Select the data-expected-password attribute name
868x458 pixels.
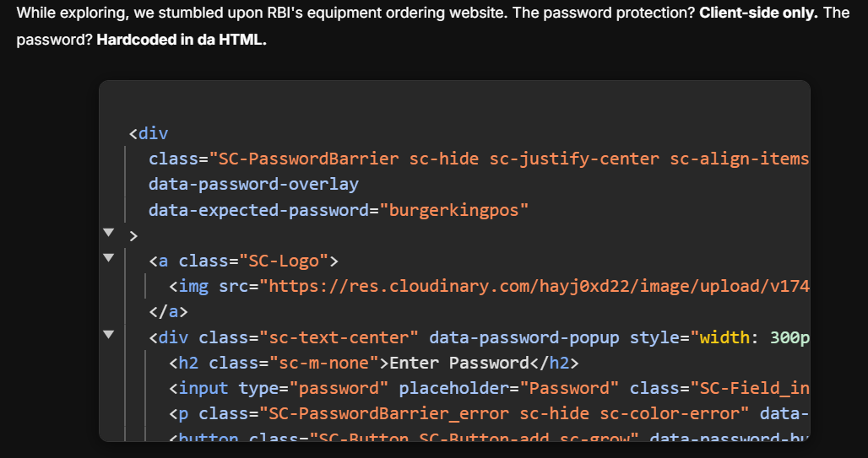tap(258, 210)
